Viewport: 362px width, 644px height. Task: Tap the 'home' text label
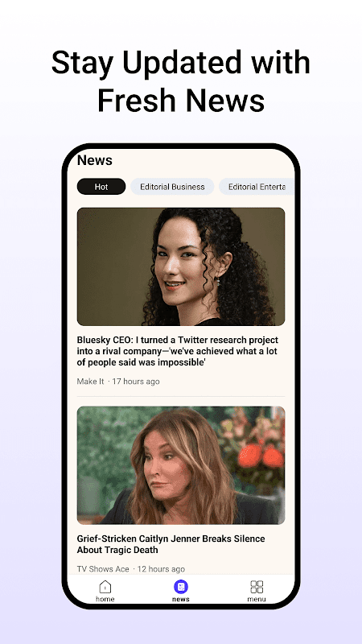[x=105, y=599]
